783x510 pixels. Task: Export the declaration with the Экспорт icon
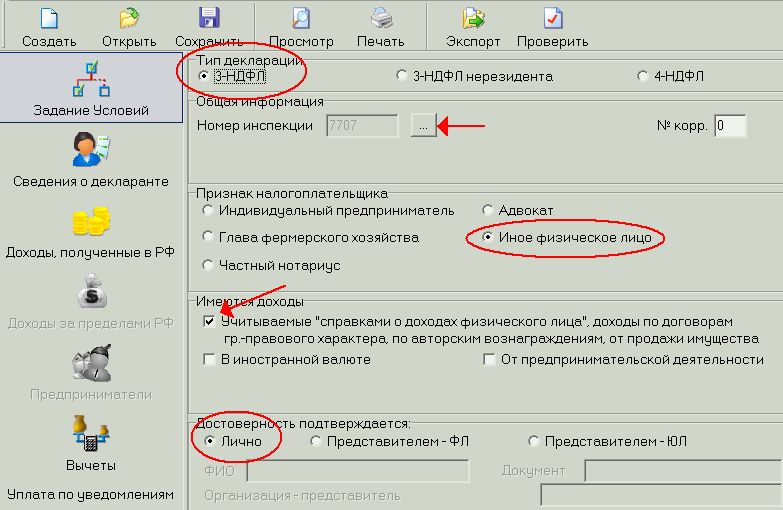473,18
